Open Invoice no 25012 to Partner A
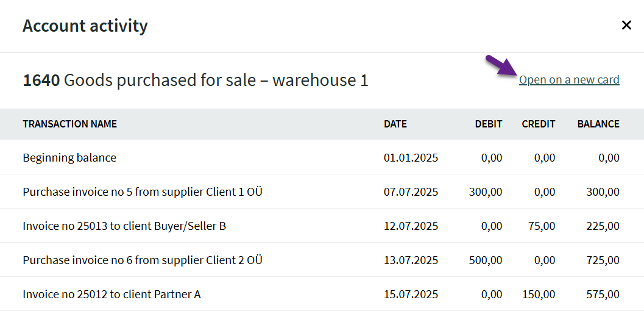 [111, 295]
